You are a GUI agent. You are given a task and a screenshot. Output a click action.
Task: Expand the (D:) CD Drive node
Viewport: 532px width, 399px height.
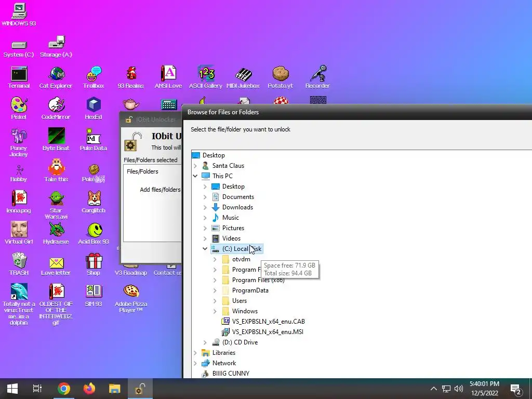[x=205, y=342]
